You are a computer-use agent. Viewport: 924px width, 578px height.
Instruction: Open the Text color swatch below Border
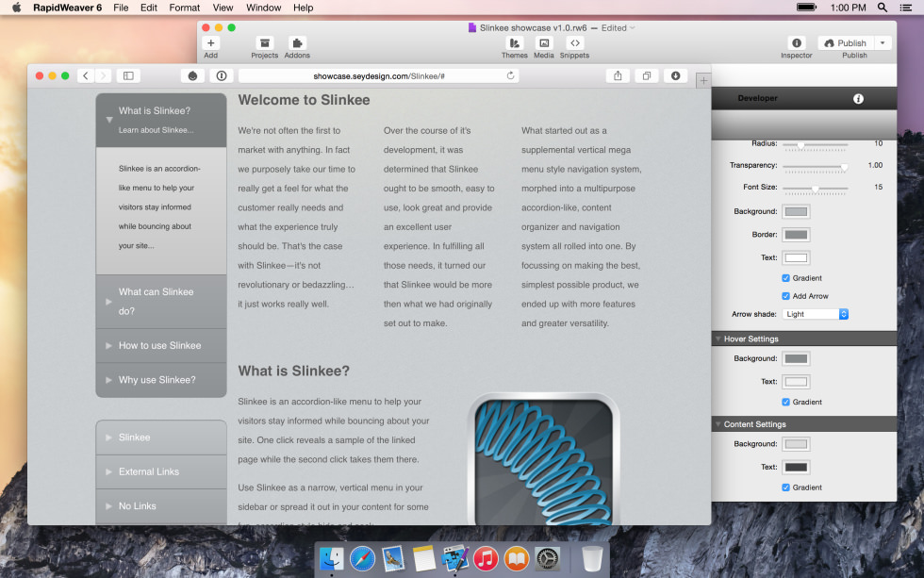(x=796, y=257)
